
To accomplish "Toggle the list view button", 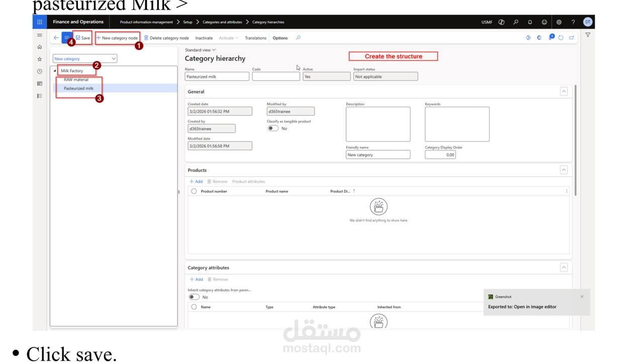I will coord(66,38).
